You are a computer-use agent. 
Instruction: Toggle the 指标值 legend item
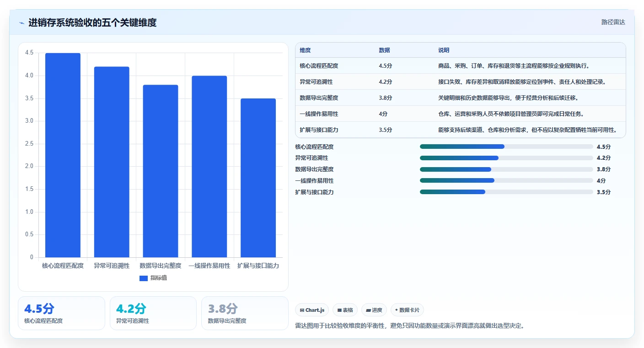(153, 278)
